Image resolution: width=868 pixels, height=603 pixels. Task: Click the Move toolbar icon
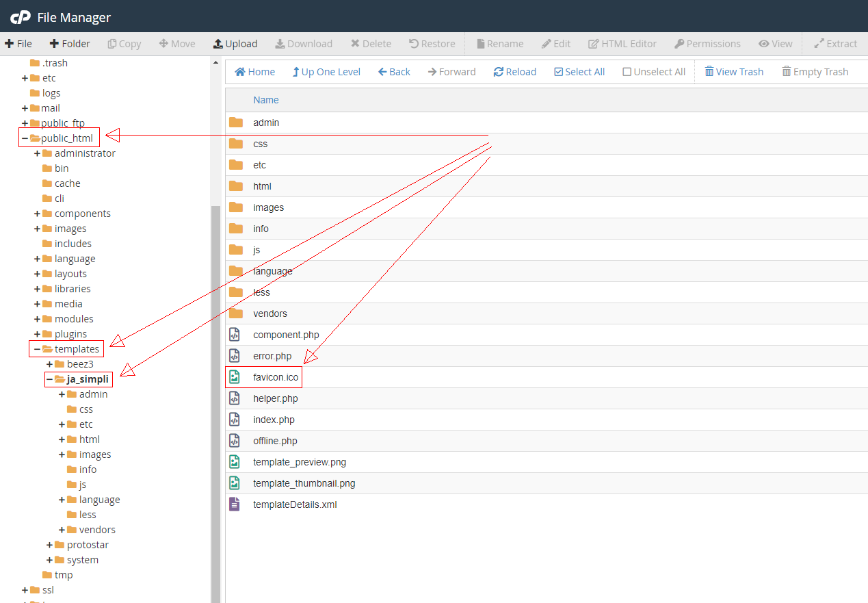click(x=176, y=43)
